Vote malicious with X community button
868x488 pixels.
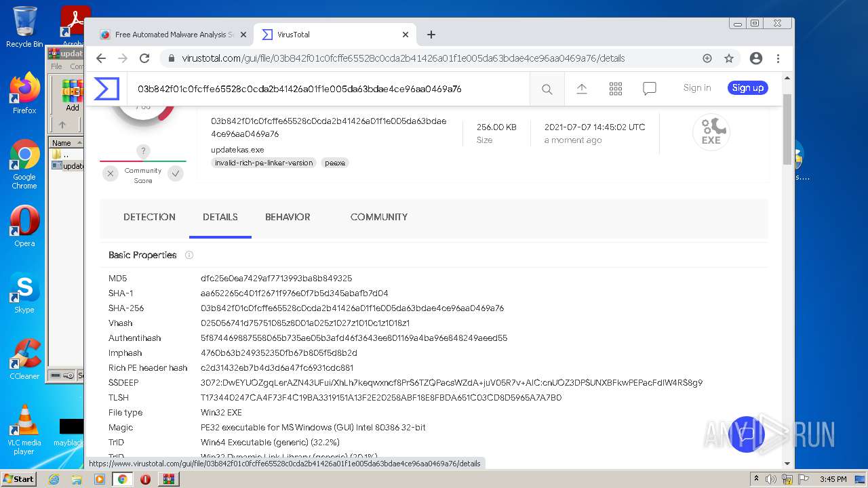111,174
